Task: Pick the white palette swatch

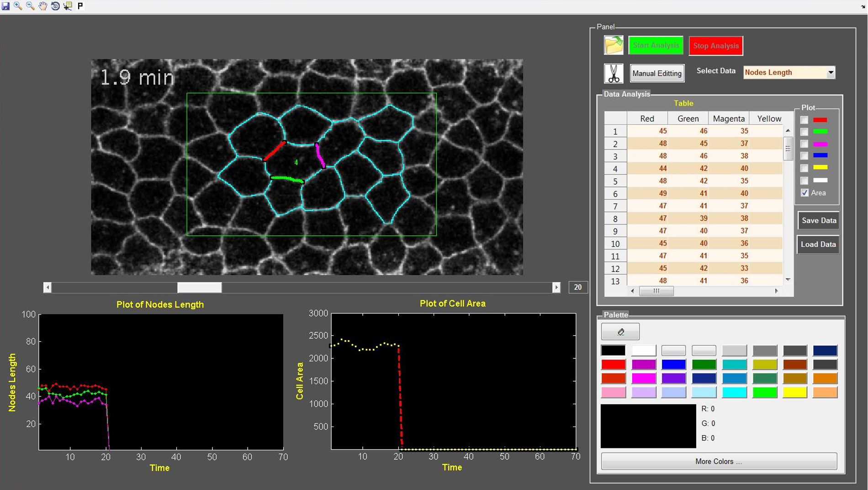Action: coord(643,351)
